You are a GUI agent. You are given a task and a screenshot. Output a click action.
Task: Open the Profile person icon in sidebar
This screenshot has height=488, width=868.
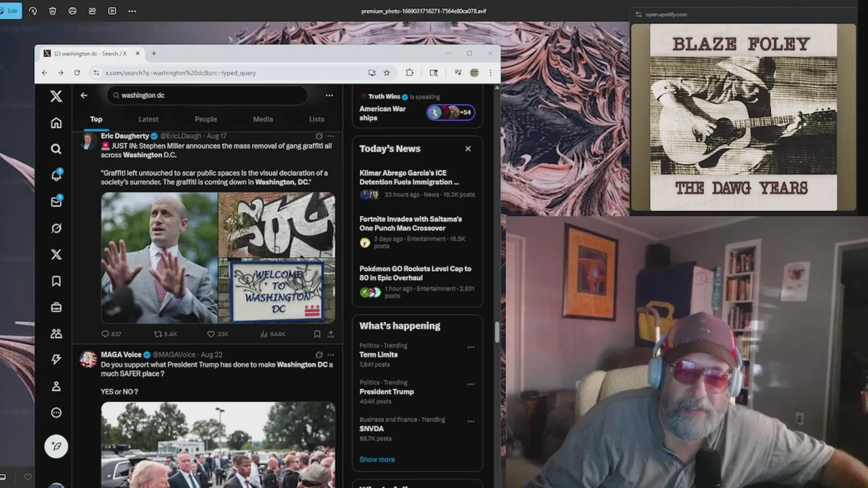(x=56, y=386)
